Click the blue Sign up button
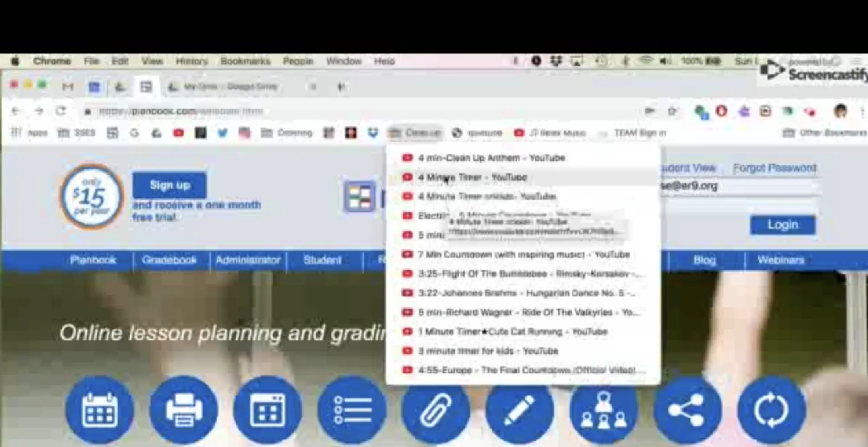The height and width of the screenshot is (447, 868). [170, 185]
